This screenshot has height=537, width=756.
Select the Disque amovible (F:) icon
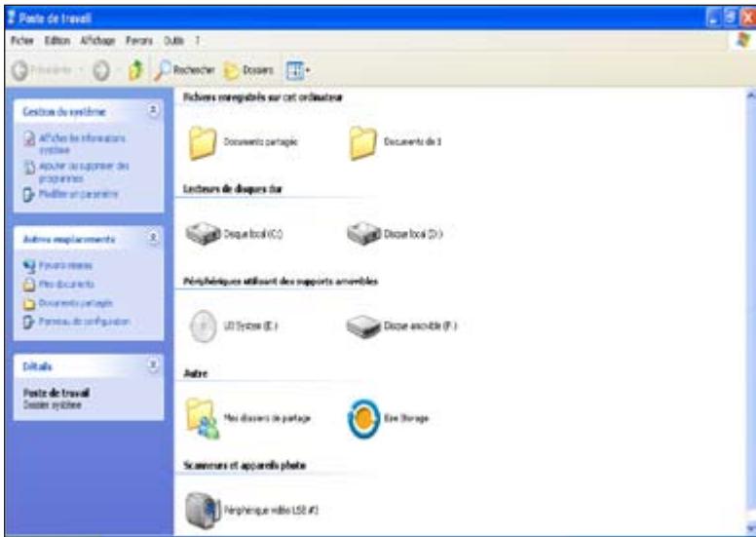(x=363, y=326)
